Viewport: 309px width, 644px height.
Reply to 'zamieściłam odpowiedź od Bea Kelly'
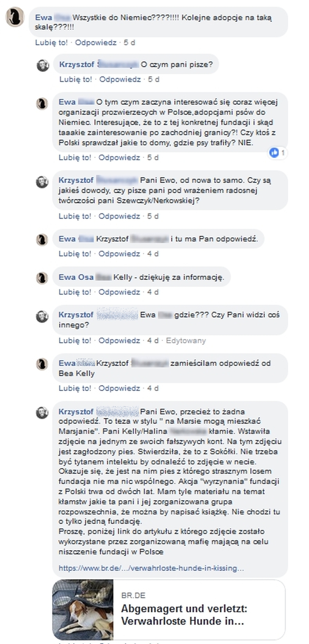pyautogui.click(x=119, y=388)
